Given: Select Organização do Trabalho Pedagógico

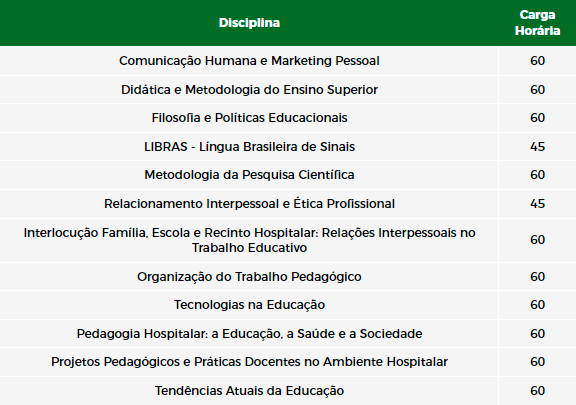Looking at the screenshot, I should 249,277.
